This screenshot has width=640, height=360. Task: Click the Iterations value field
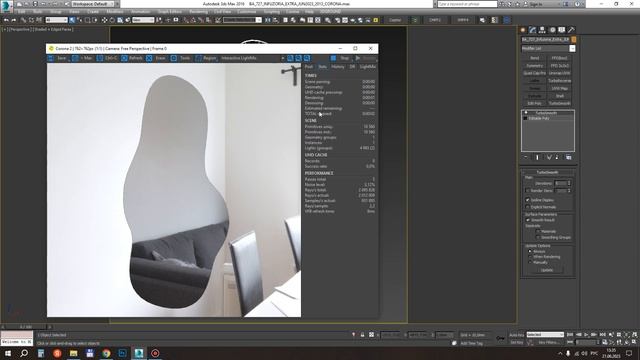tap(560, 183)
